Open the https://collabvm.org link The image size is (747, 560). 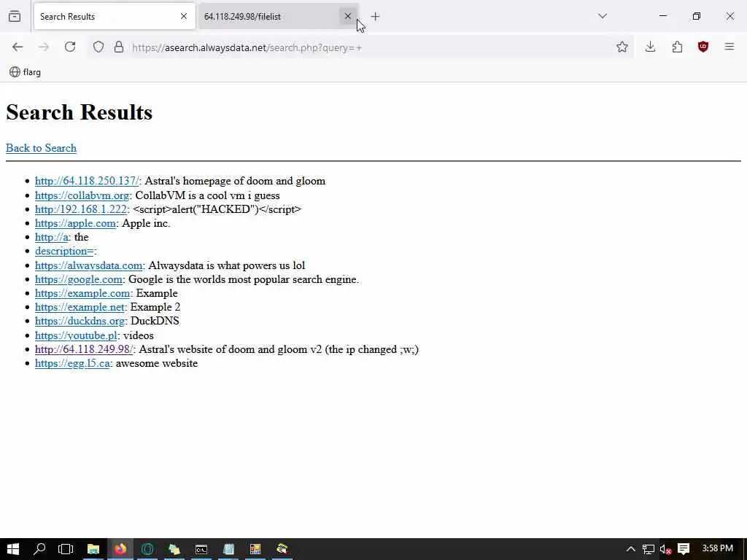82,195
